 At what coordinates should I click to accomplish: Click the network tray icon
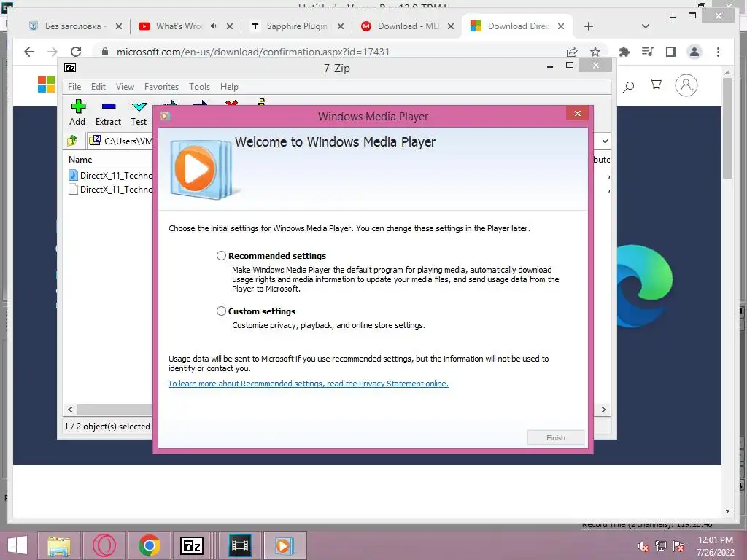[661, 546]
